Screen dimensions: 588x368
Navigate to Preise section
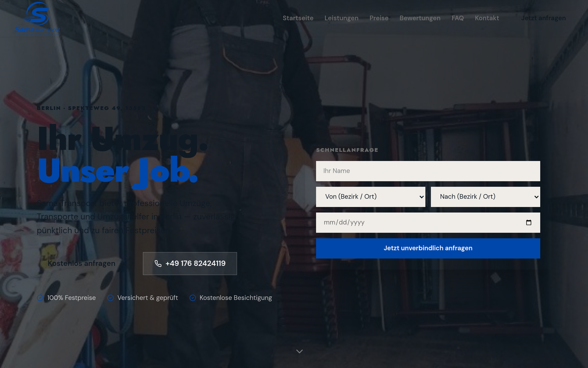point(379,18)
